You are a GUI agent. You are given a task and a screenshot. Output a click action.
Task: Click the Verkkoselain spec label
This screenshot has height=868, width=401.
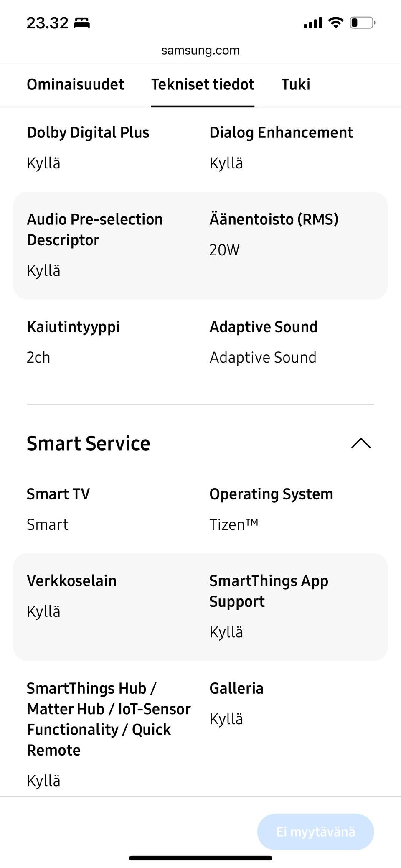72,581
